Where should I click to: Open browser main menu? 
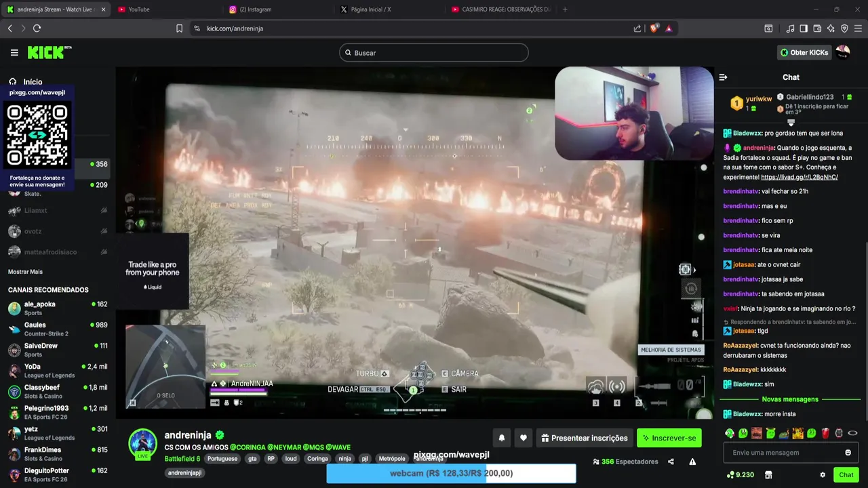(858, 28)
